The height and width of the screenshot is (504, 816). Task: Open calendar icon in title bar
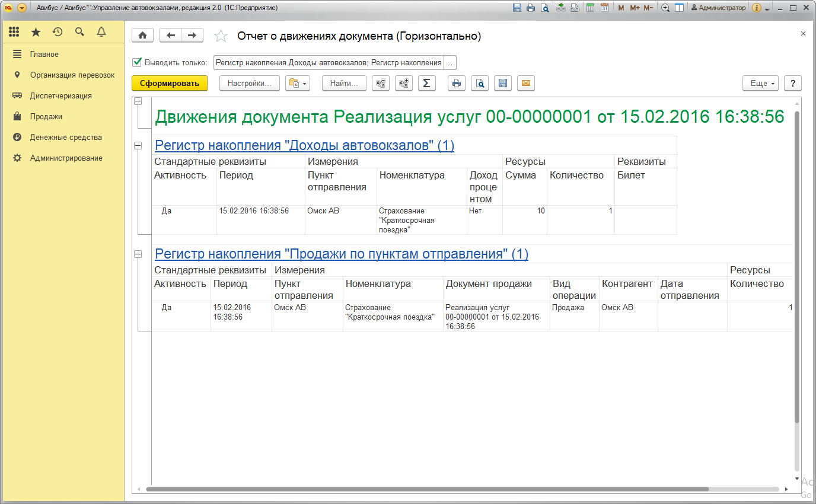(604, 8)
